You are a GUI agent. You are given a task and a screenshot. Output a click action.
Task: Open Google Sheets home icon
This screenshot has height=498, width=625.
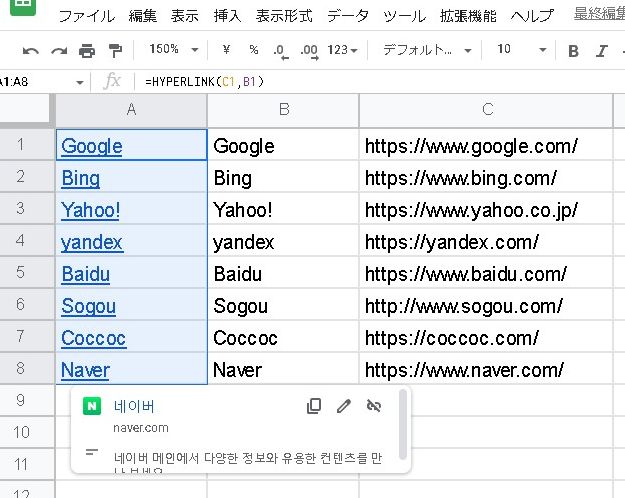click(23, 6)
